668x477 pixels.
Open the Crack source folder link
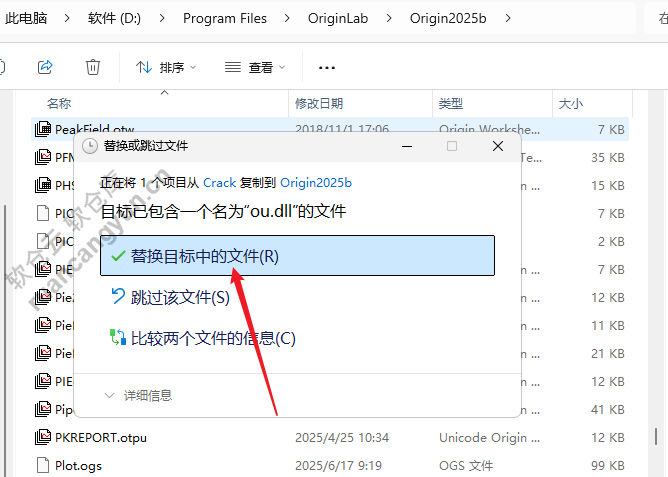tap(219, 183)
